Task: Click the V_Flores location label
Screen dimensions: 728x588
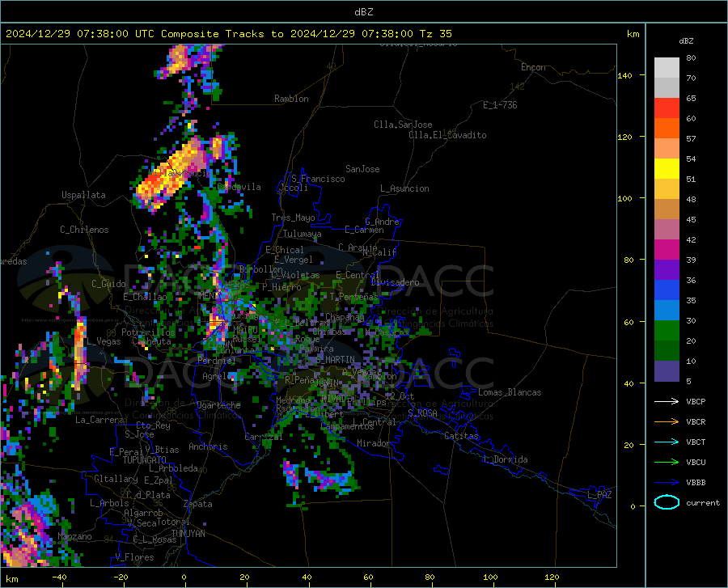Action: [134, 557]
